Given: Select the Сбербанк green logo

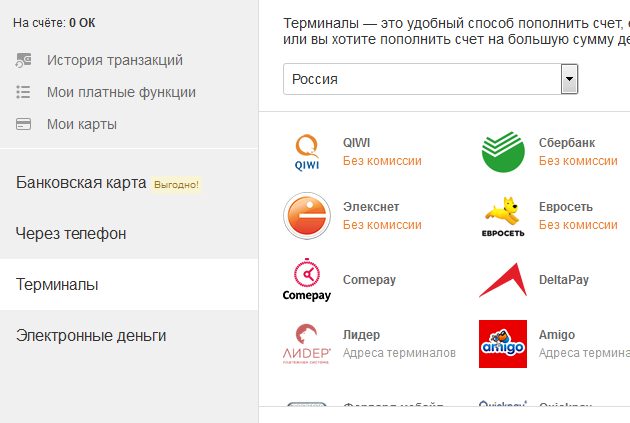Looking at the screenshot, I should (503, 152).
